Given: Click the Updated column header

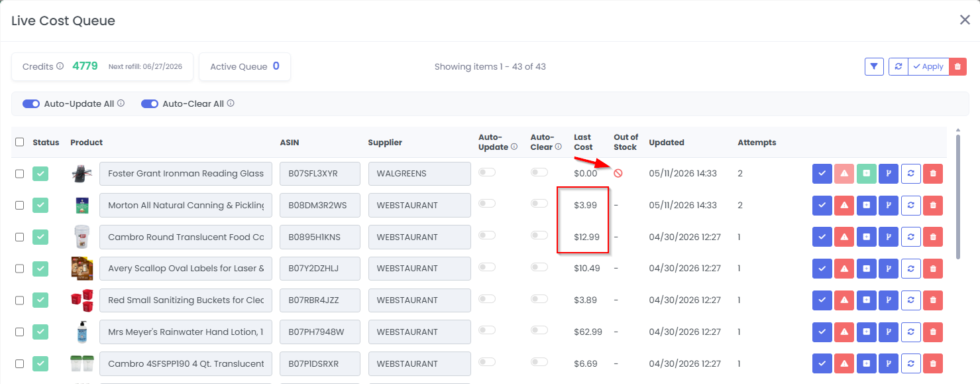Looking at the screenshot, I should (x=667, y=143).
